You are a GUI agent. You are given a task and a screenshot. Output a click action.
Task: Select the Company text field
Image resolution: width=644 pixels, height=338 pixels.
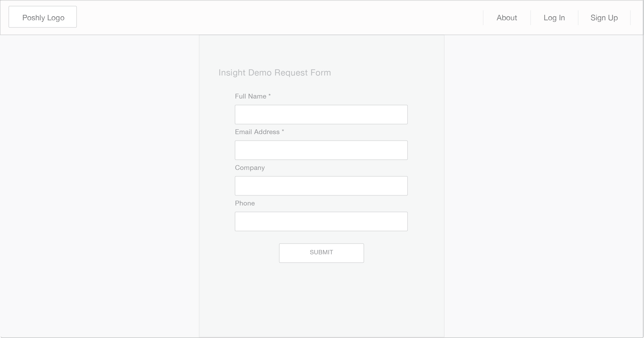(x=321, y=186)
